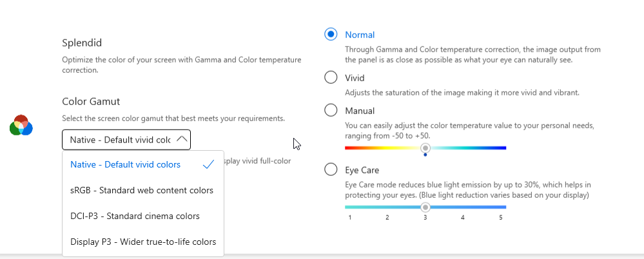Set Eye Care slider to level 1
Viewport: 644px width, 259px height.
pyautogui.click(x=349, y=207)
